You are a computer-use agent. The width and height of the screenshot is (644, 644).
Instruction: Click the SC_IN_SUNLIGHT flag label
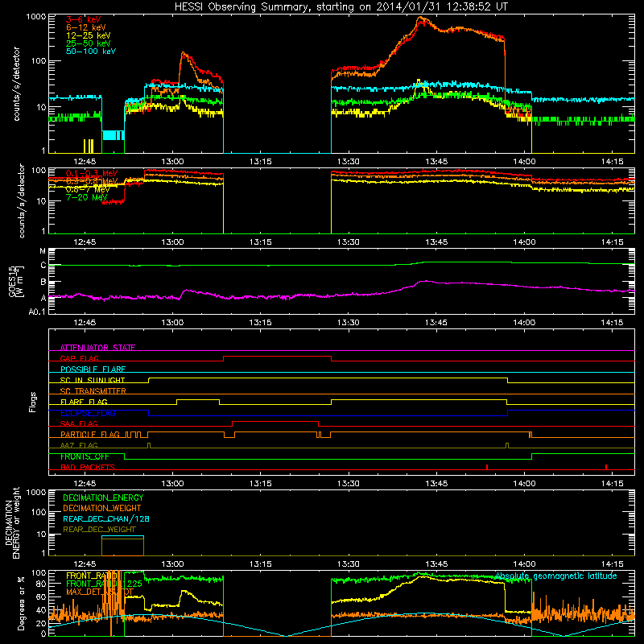(93, 380)
